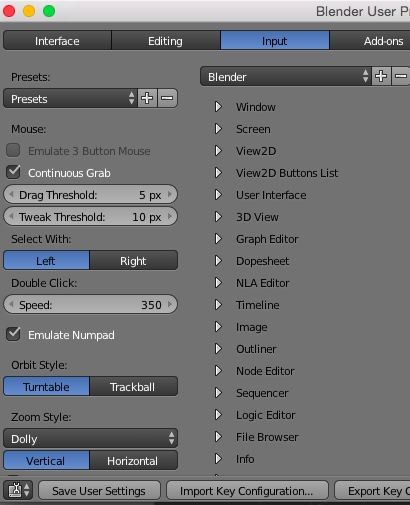
Task: Choose Trackball orbit style
Action: [x=133, y=386]
